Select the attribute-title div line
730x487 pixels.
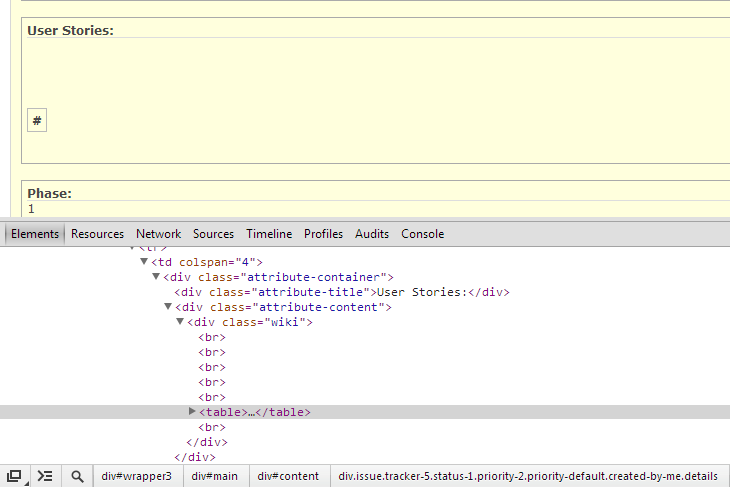pyautogui.click(x=340, y=292)
